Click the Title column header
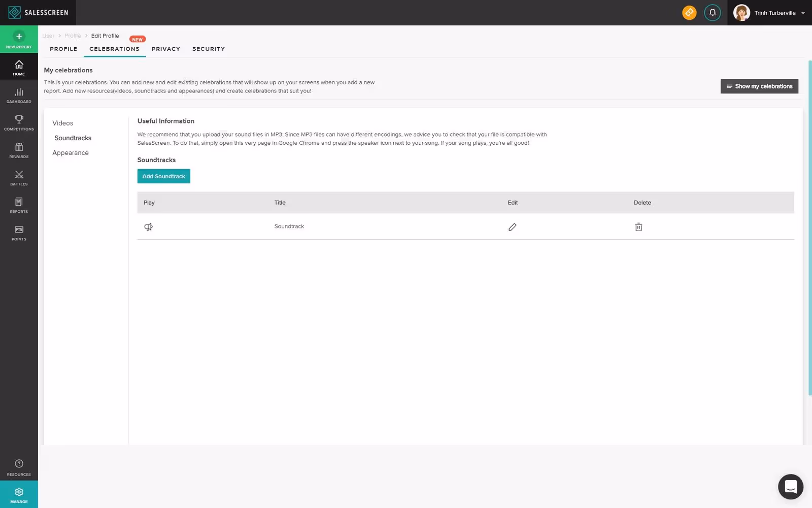Image resolution: width=812 pixels, height=508 pixels. tap(280, 203)
